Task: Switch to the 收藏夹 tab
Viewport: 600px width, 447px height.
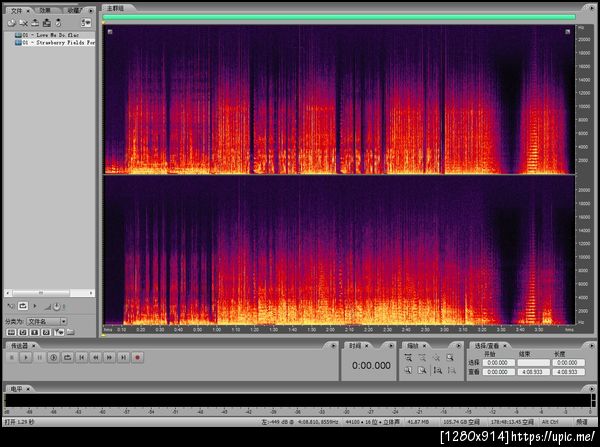Action: pos(74,10)
